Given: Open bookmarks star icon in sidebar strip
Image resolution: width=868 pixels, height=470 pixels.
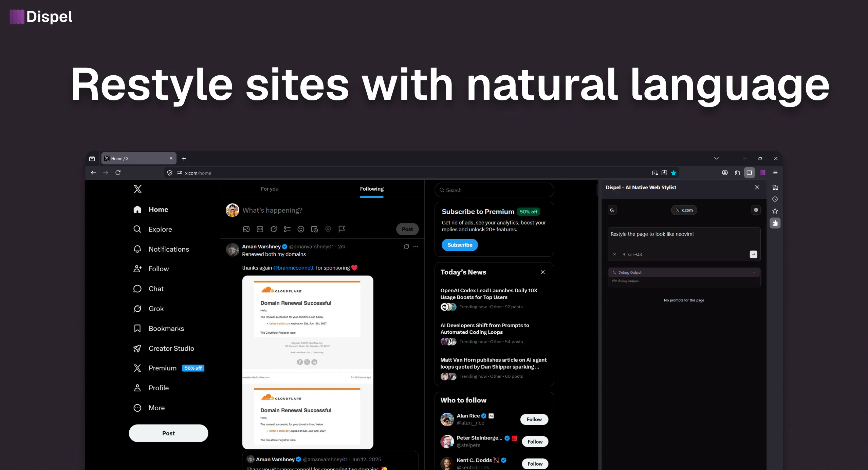Looking at the screenshot, I should coord(775,211).
